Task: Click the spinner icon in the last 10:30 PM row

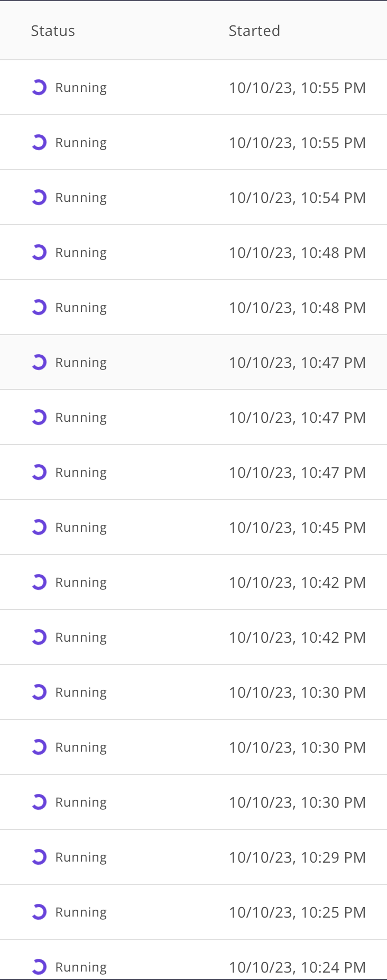Action: pos(39,802)
